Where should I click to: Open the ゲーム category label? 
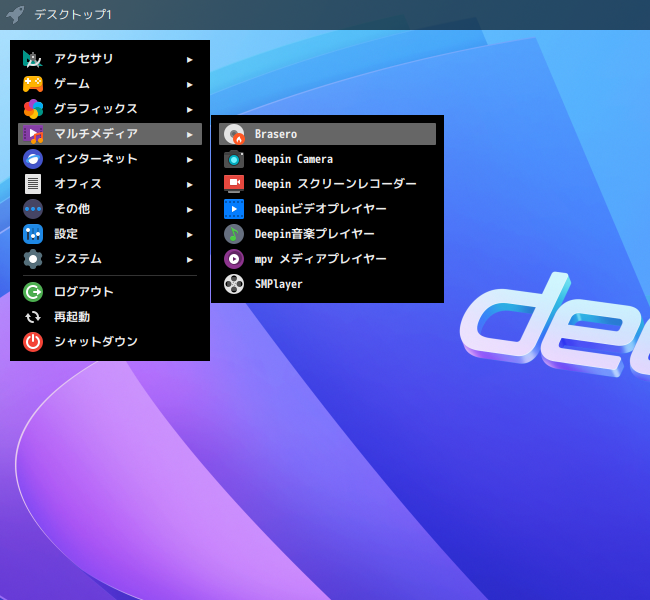coord(72,84)
